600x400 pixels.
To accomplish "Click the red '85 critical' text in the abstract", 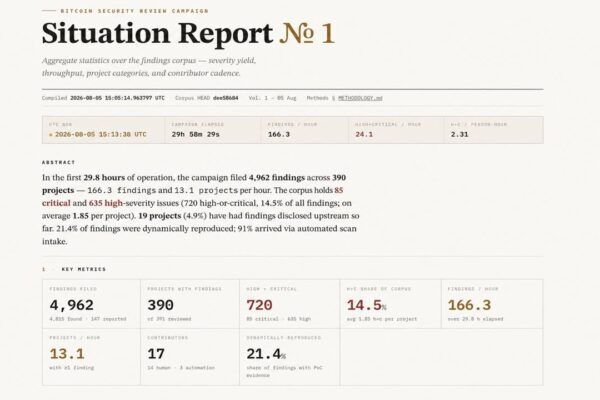I will pyautogui.click(x=192, y=196).
